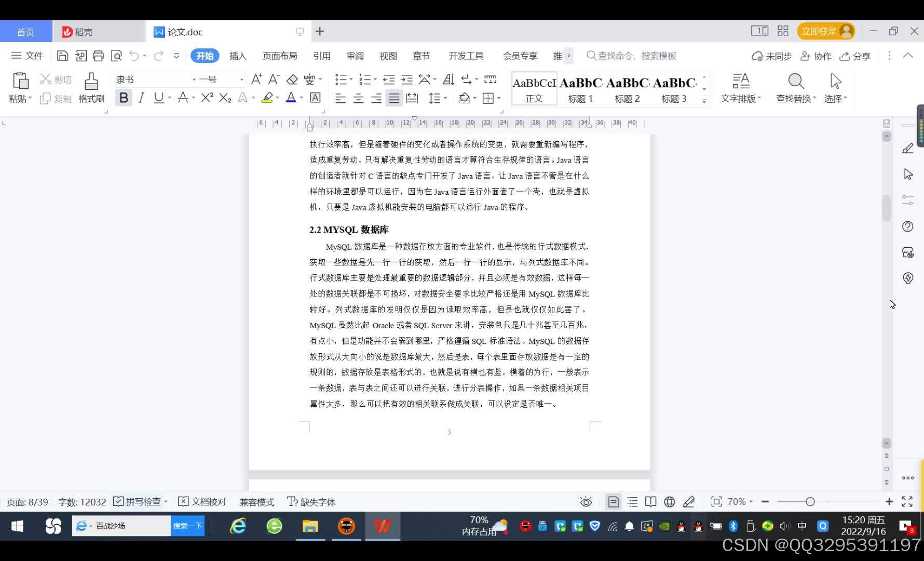Image resolution: width=924 pixels, height=561 pixels.
Task: Click 文档校对 in status bar
Action: [202, 502]
